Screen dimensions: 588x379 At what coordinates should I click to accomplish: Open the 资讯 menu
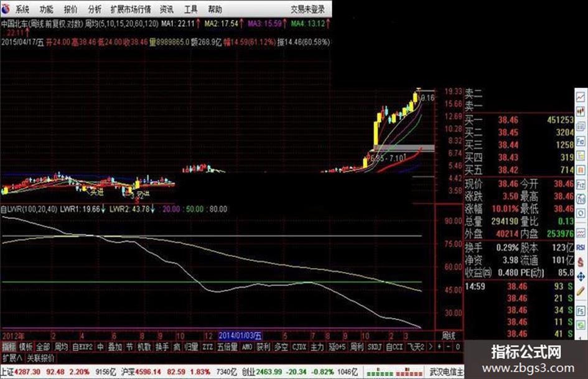pos(167,9)
